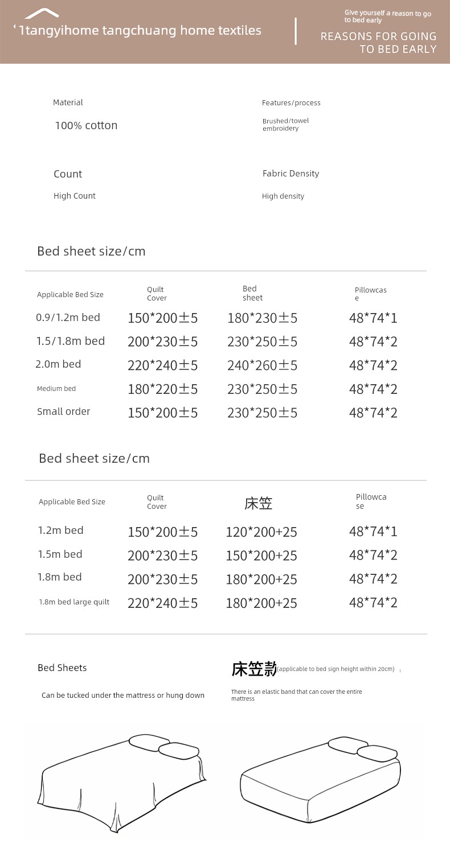450x868 pixels.
Task: Click the roof-shaped logo icon in the header
Action: pos(42,14)
